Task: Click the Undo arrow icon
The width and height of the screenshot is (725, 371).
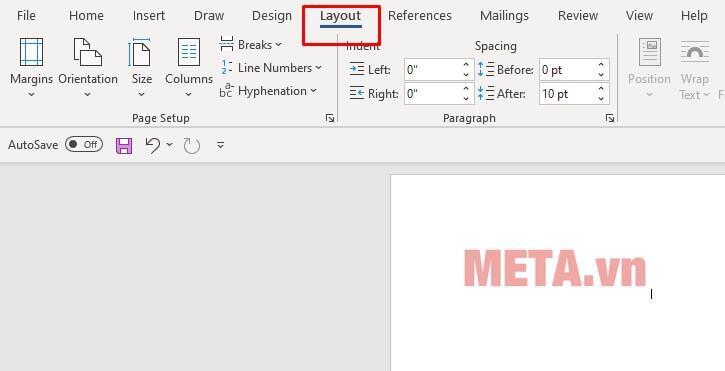Action: 153,145
